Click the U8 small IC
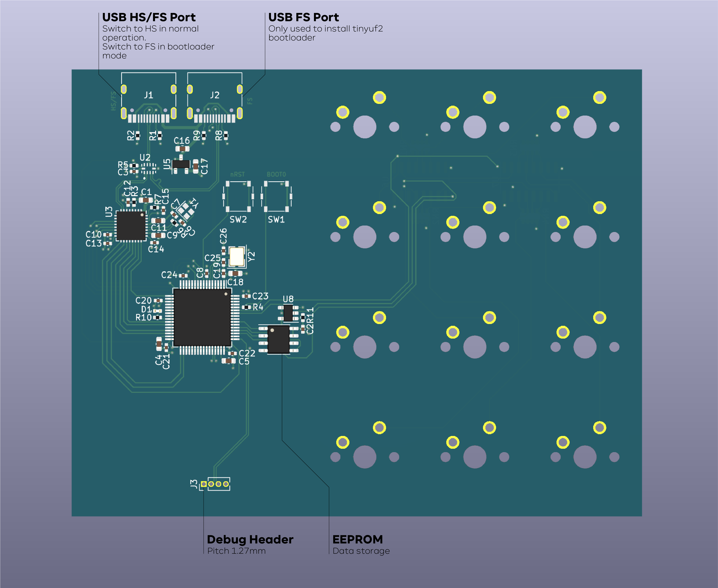The height and width of the screenshot is (588, 718). [x=288, y=313]
